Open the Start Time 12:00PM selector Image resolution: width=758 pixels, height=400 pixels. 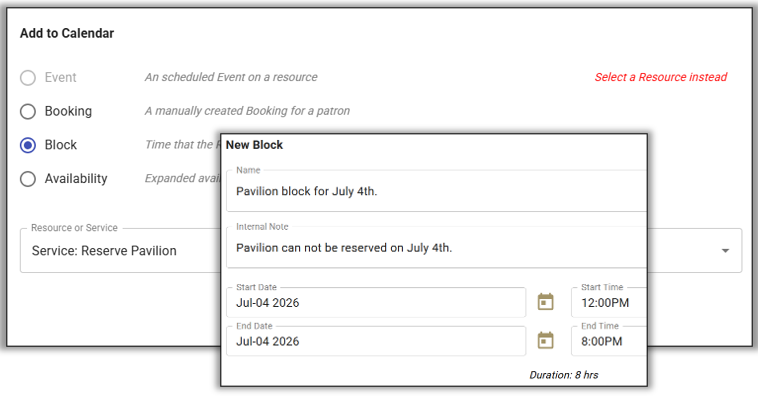point(608,303)
